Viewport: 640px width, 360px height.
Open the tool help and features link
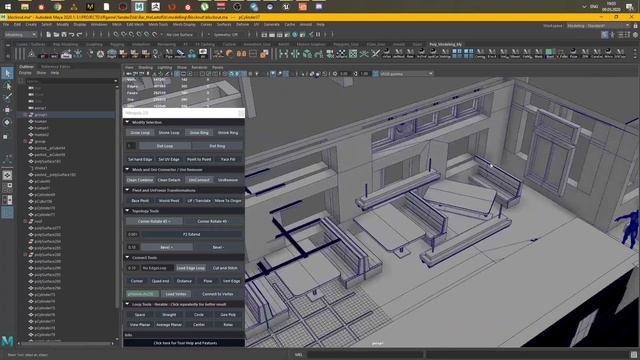[185, 343]
